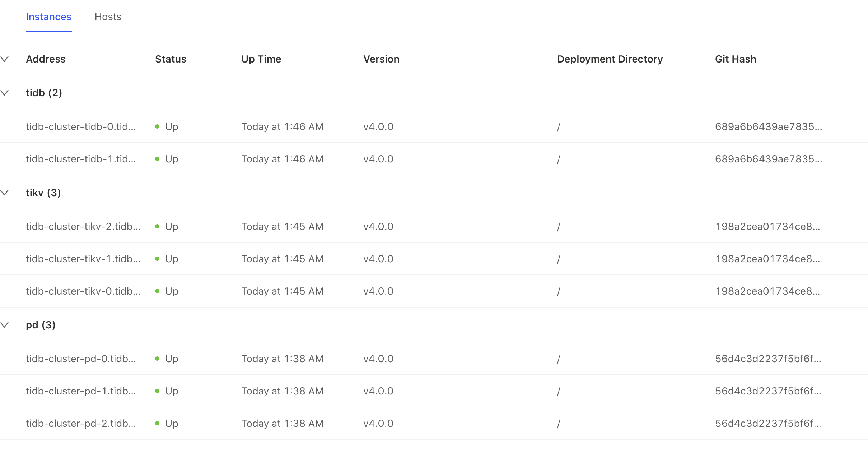Click green status dot of tidb-cluster-pd-2
Image resolution: width=868 pixels, height=457 pixels.
coord(157,423)
